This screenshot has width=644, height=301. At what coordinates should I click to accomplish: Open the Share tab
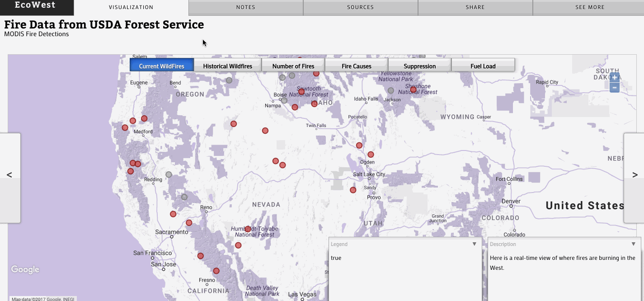[x=475, y=7]
